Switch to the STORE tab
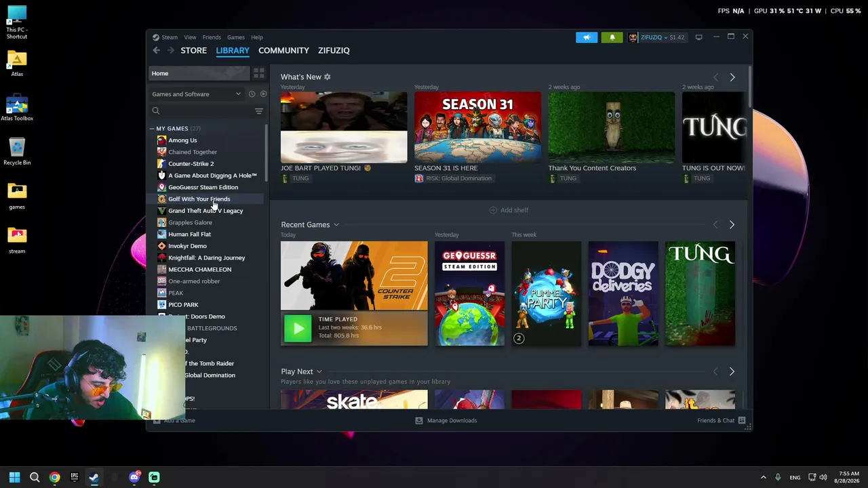868x488 pixels. [193, 50]
